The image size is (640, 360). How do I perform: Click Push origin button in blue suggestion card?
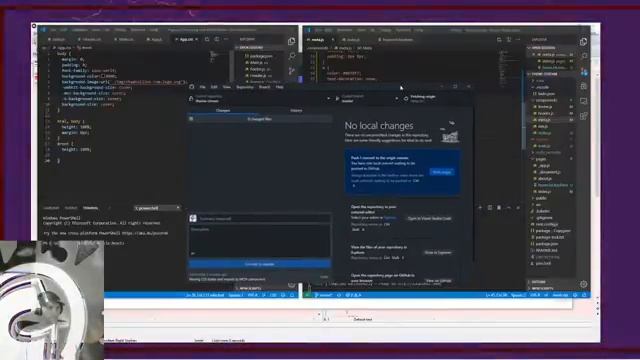(442, 172)
